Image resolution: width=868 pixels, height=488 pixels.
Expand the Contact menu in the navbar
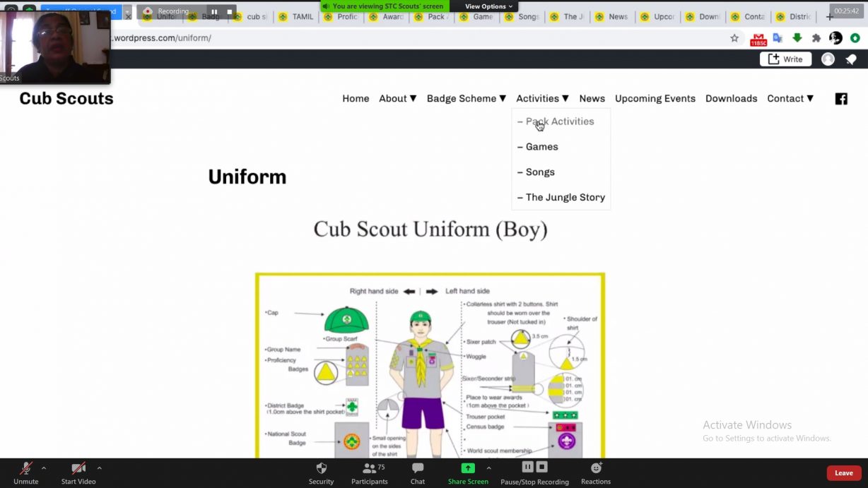click(x=790, y=98)
